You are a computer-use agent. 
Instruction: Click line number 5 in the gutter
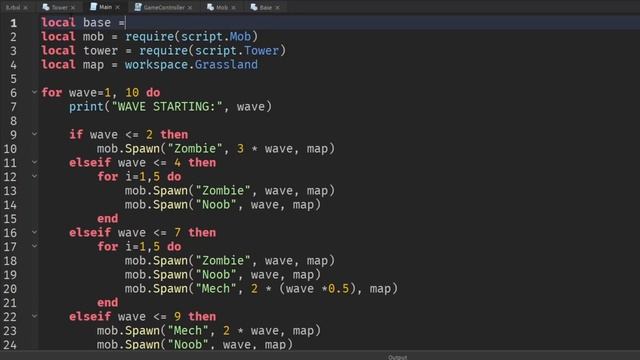(13, 79)
